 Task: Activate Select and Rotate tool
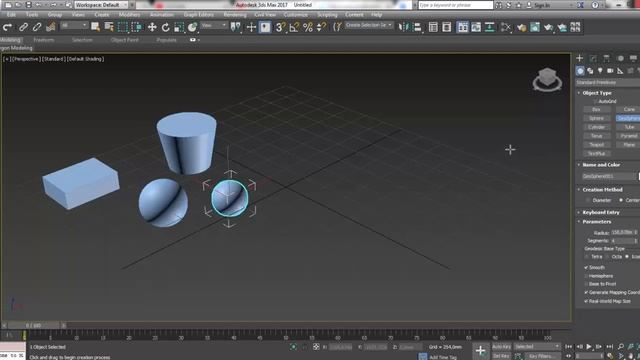click(165, 27)
